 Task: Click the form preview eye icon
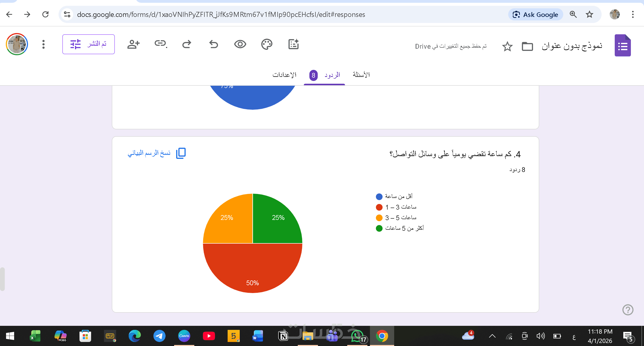240,44
